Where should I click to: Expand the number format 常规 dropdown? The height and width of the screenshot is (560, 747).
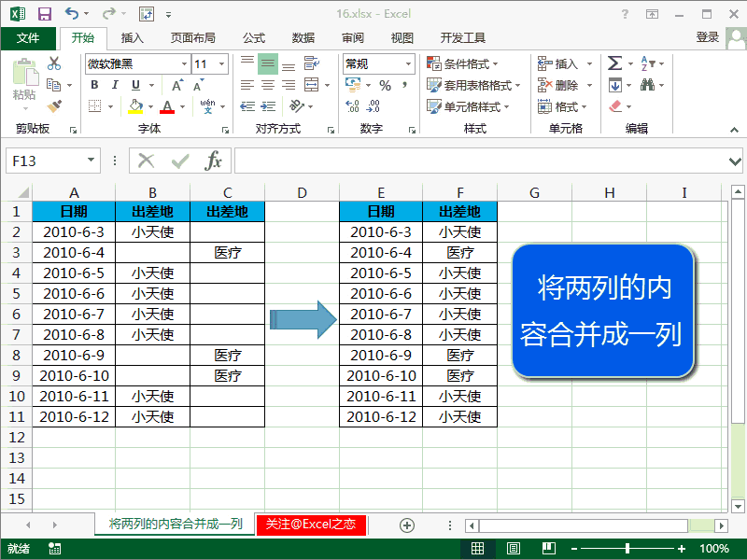click(408, 64)
